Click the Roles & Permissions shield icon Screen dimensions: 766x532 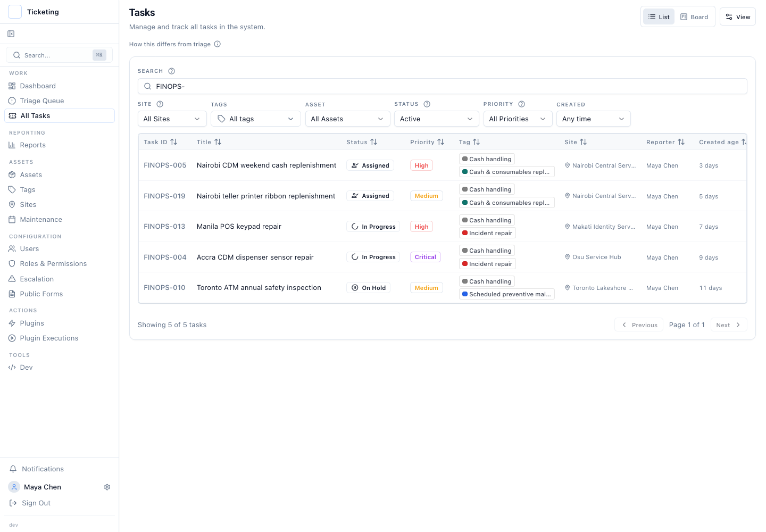tap(12, 264)
